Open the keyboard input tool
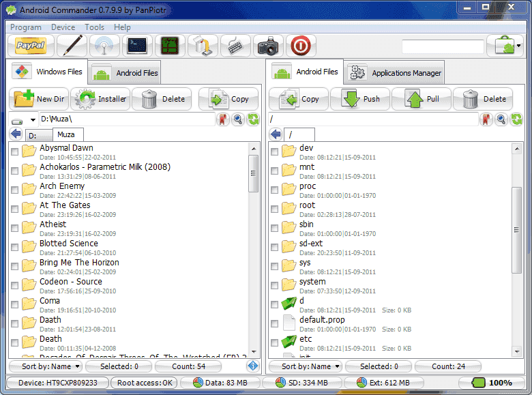The width and height of the screenshot is (532, 395). [x=235, y=46]
